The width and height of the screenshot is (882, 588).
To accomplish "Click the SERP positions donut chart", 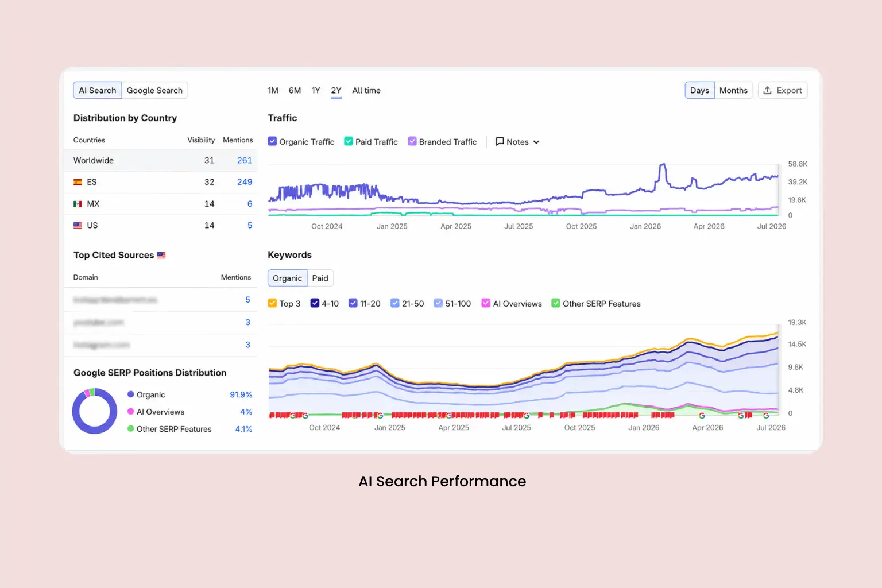I will coord(95,411).
